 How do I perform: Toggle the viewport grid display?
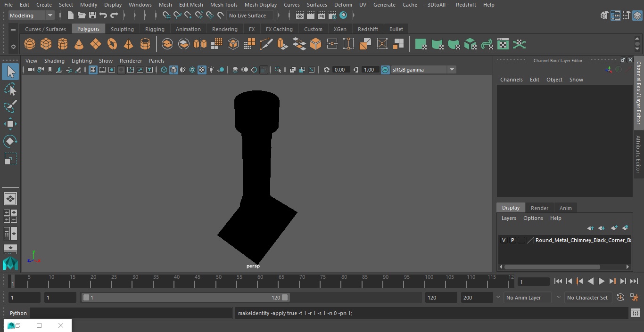pyautogui.click(x=93, y=70)
